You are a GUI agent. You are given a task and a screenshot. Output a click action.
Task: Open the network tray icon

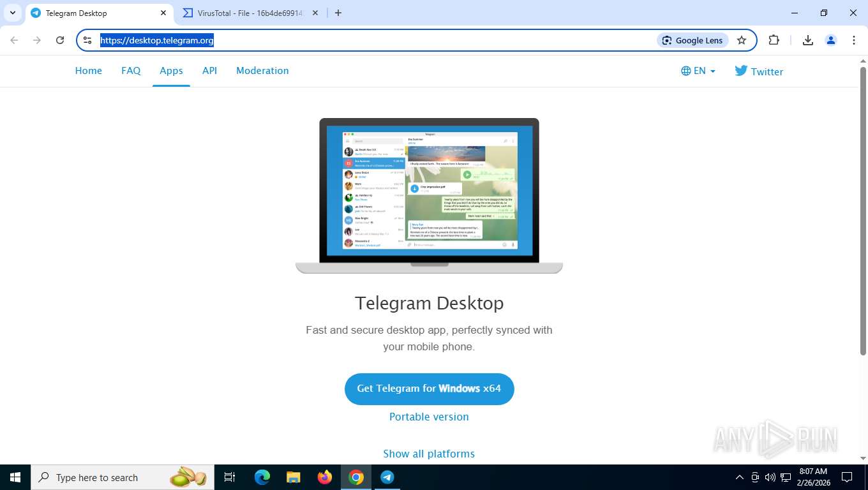point(786,477)
